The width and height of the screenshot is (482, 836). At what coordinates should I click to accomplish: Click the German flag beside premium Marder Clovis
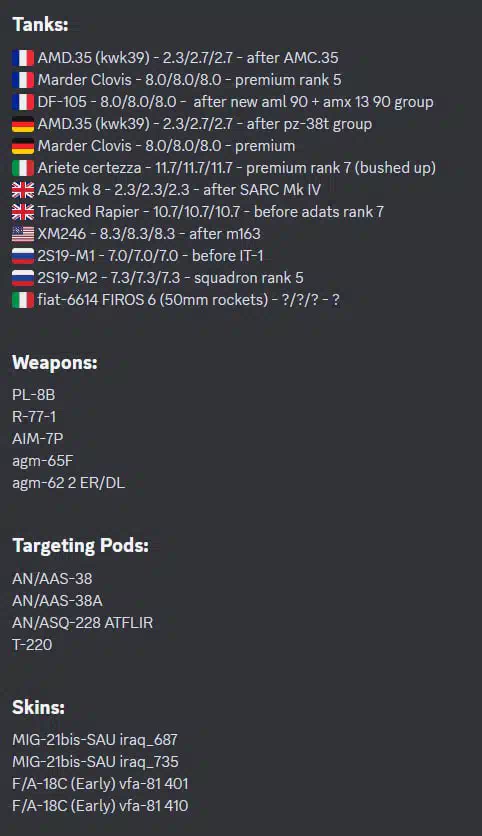click(23, 146)
